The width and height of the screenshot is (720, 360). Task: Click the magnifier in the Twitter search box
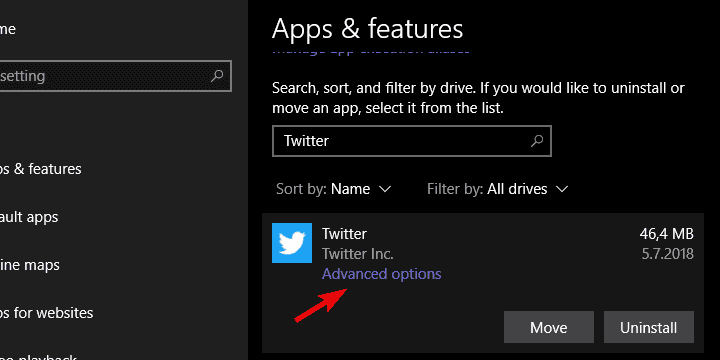[x=536, y=141]
